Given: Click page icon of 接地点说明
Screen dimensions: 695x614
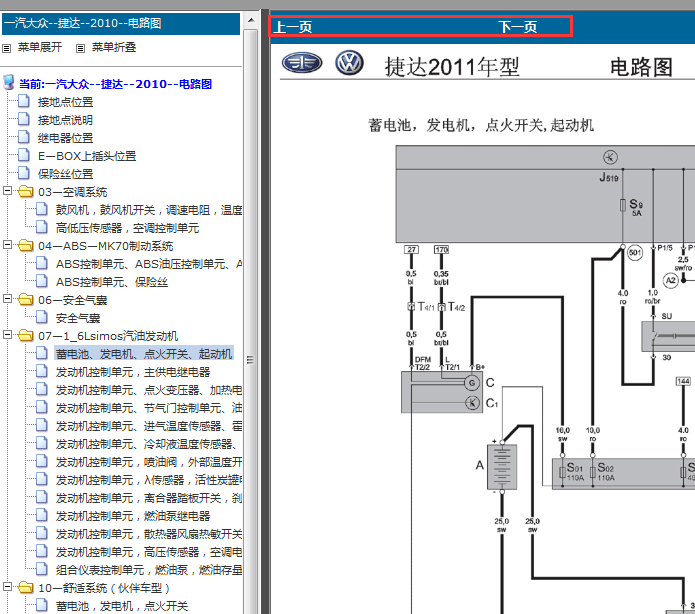Looking at the screenshot, I should (24, 119).
